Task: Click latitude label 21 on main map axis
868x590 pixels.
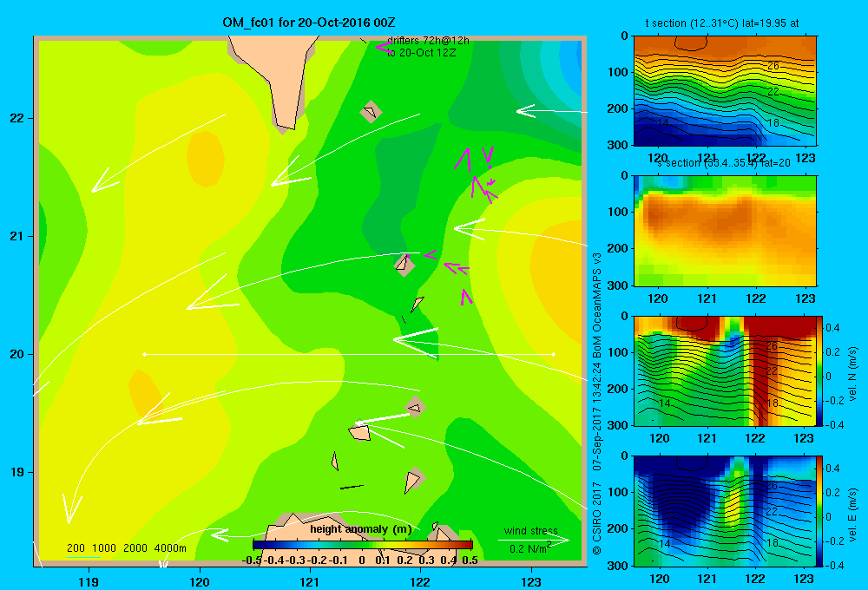Action: (17, 236)
